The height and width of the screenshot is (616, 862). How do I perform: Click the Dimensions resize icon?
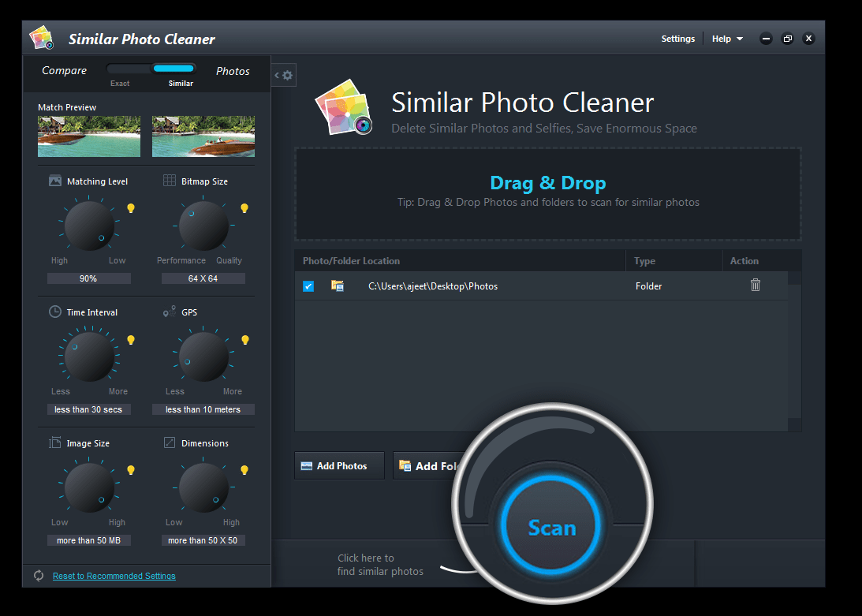point(170,442)
